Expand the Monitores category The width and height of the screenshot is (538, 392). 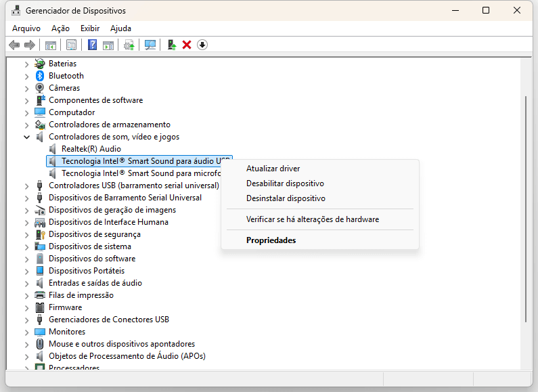27,332
